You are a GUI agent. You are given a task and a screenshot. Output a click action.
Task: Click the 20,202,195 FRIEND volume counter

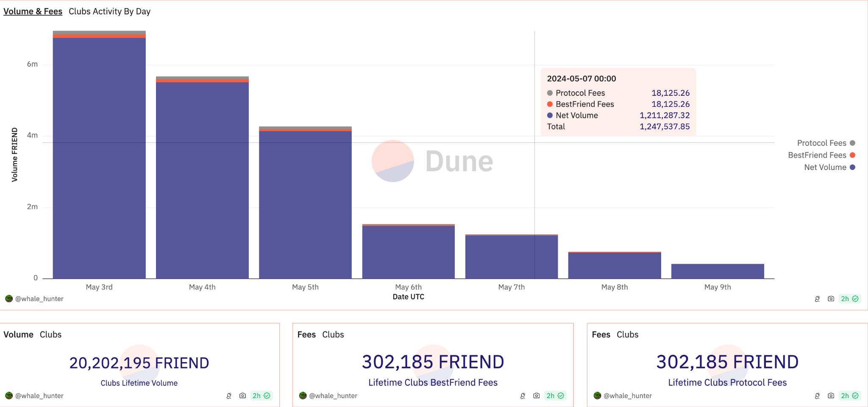pyautogui.click(x=139, y=363)
